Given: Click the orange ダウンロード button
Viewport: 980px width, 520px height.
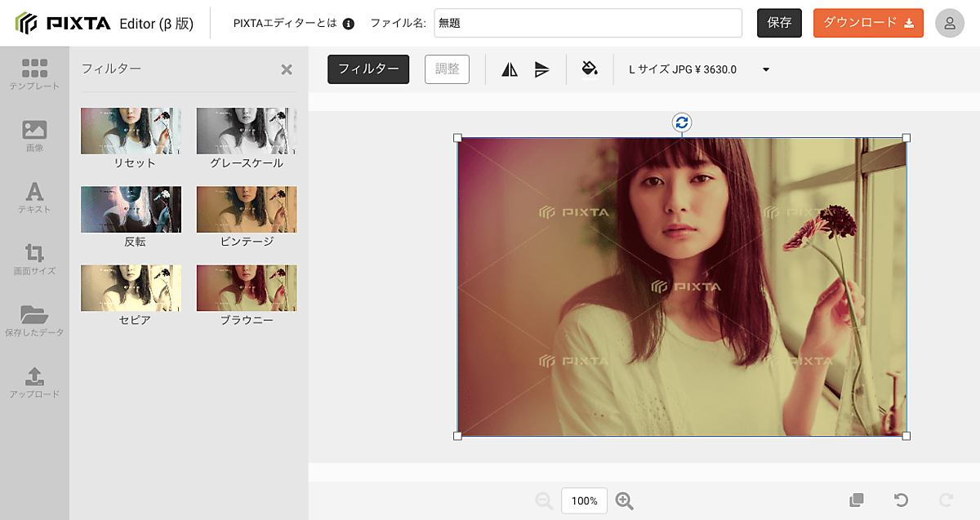Looking at the screenshot, I should click(x=868, y=23).
